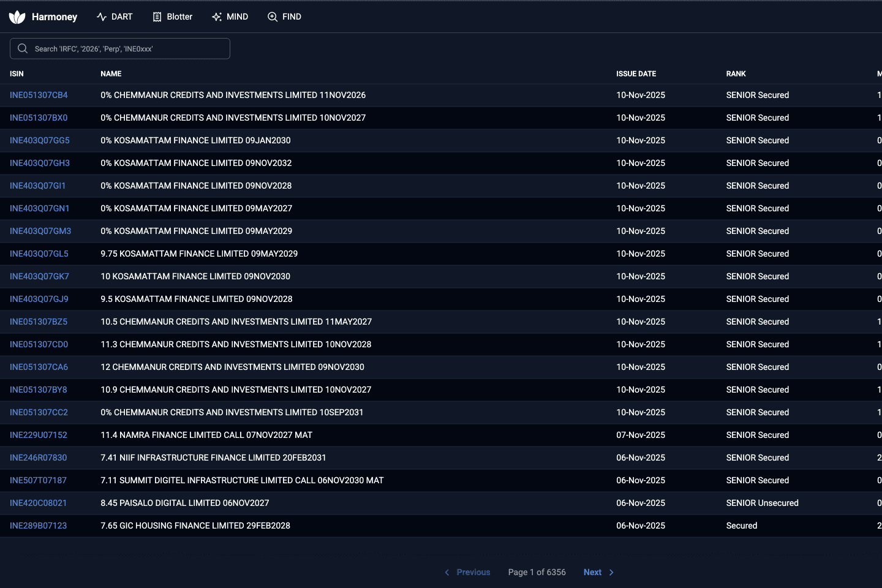
Task: Open the Blotter menu item
Action: click(172, 17)
